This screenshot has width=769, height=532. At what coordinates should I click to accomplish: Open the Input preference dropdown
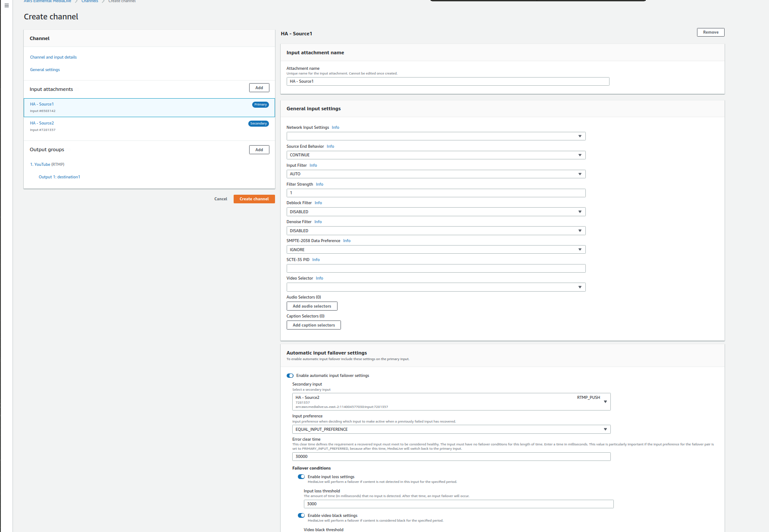click(x=451, y=429)
